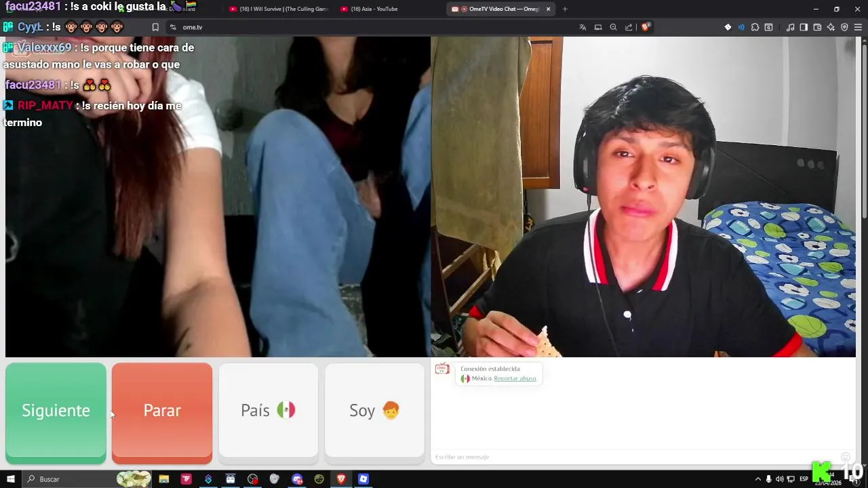Click the OmeTV logo in chat

point(442,369)
